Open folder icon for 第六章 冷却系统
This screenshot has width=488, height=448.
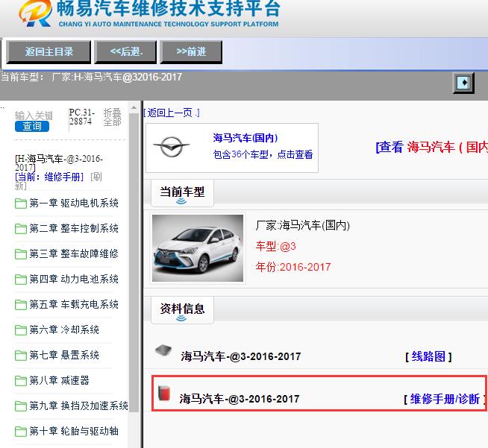pos(21,330)
